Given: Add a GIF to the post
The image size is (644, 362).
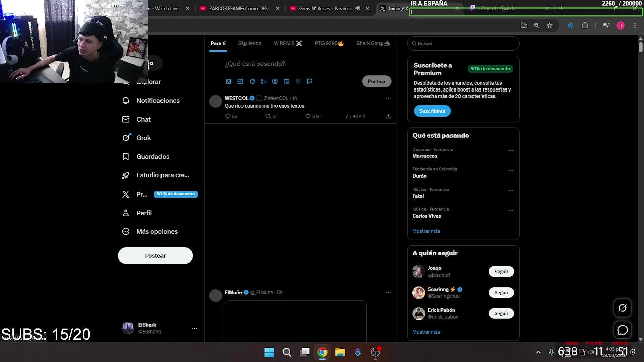Looking at the screenshot, I should click(x=240, y=81).
